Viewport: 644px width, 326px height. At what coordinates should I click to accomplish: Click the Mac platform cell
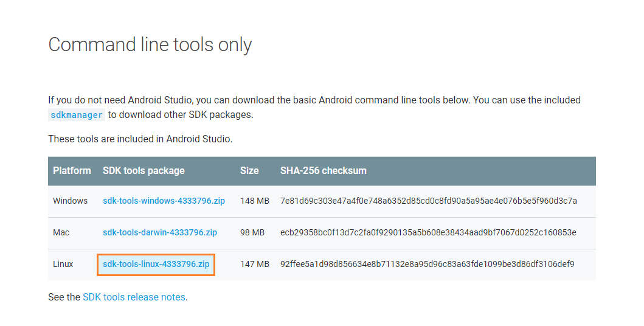pyautogui.click(x=62, y=232)
